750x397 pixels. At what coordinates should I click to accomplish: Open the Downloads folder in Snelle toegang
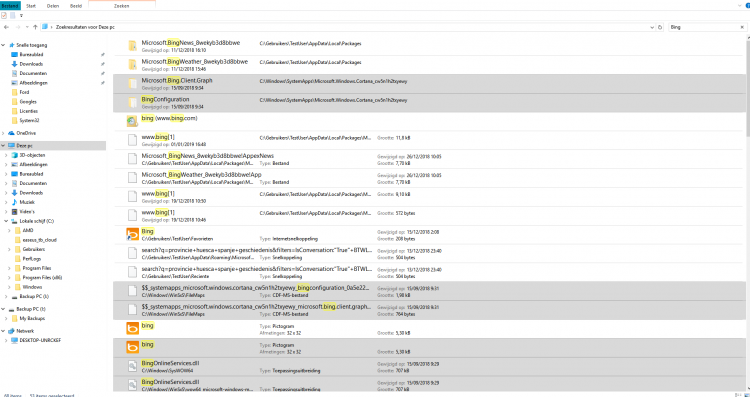coord(31,64)
